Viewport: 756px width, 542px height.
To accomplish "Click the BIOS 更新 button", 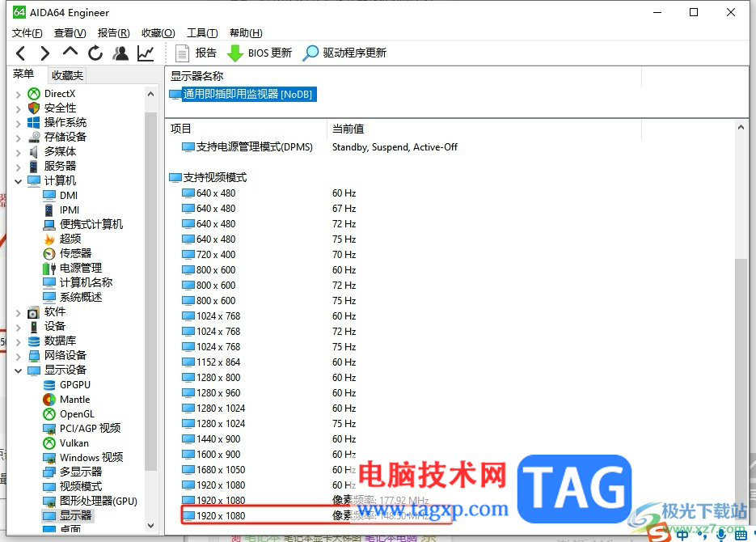I will coord(260,53).
